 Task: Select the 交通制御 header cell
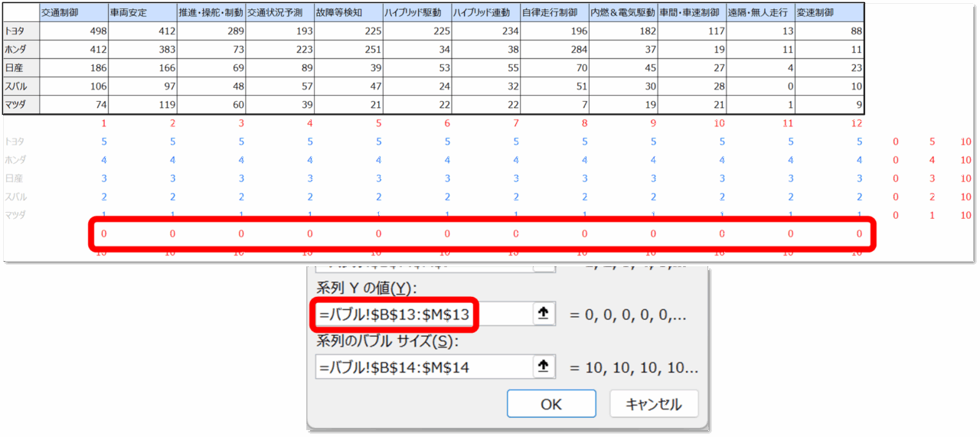click(73, 13)
